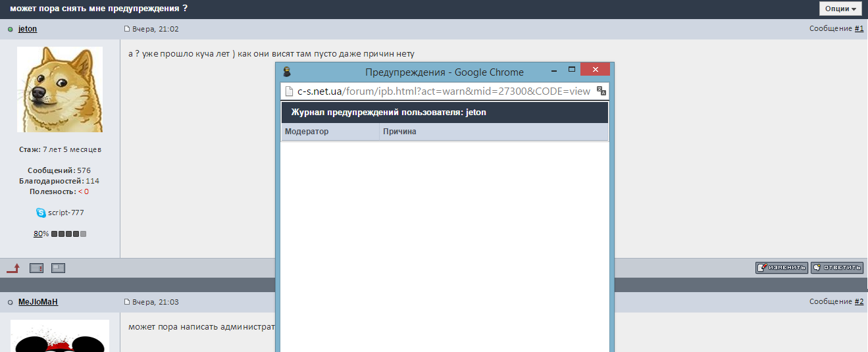Maximize the Предупреждения popup window
Screen dimensions: 868x352
571,70
